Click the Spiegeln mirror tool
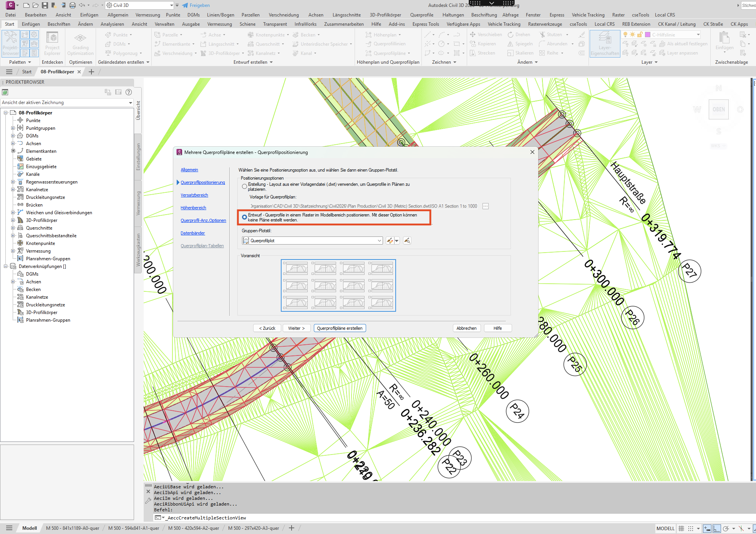 click(520, 44)
